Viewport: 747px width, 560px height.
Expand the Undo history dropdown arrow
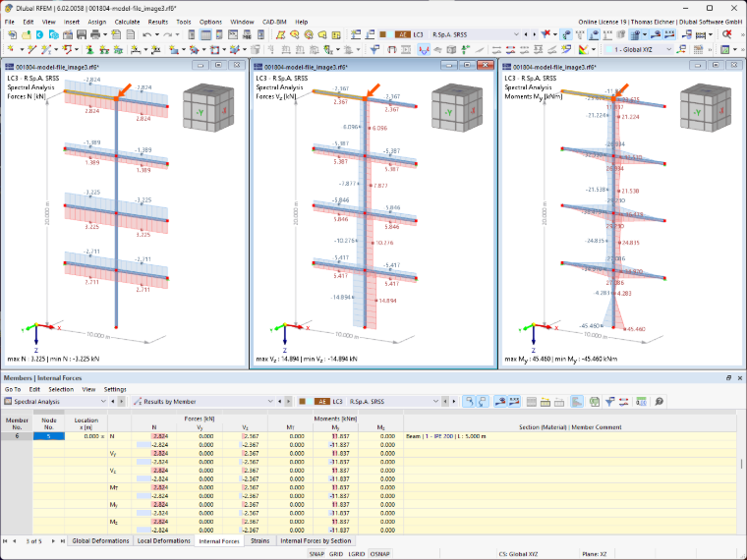pos(156,34)
